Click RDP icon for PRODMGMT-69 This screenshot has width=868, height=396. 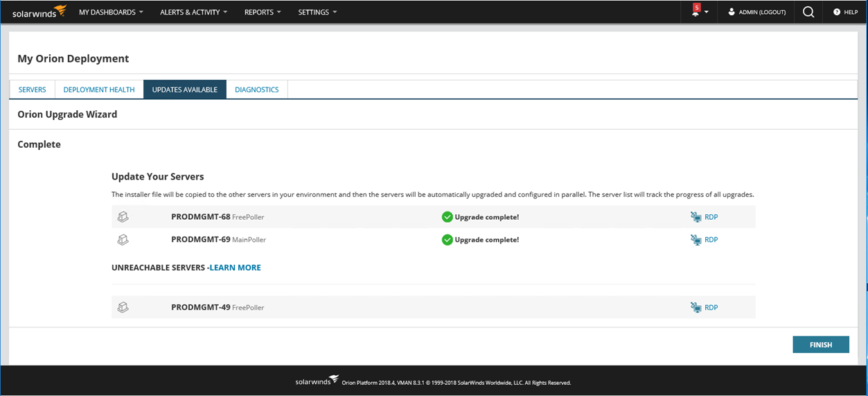tap(696, 239)
